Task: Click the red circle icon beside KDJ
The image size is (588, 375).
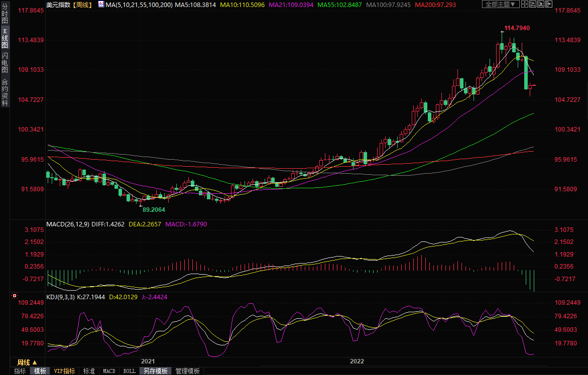Action: (x=14, y=297)
